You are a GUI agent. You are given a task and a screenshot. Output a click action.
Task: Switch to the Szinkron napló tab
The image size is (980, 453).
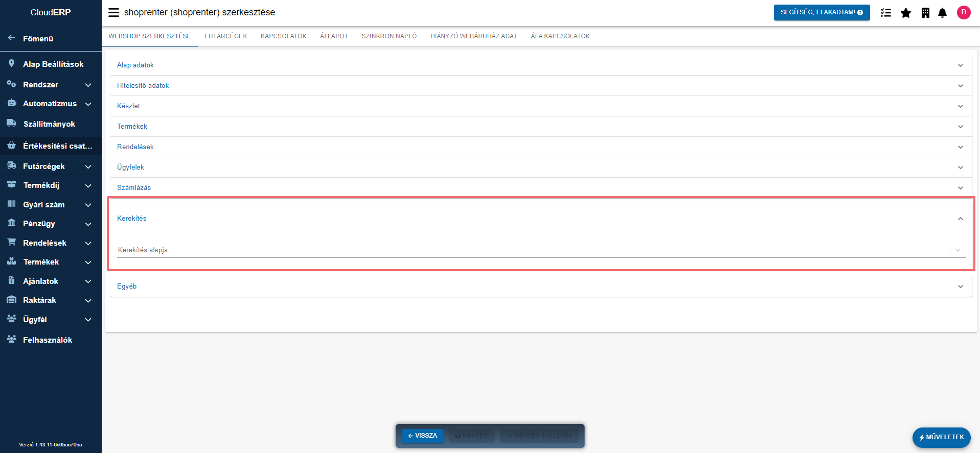tap(389, 36)
